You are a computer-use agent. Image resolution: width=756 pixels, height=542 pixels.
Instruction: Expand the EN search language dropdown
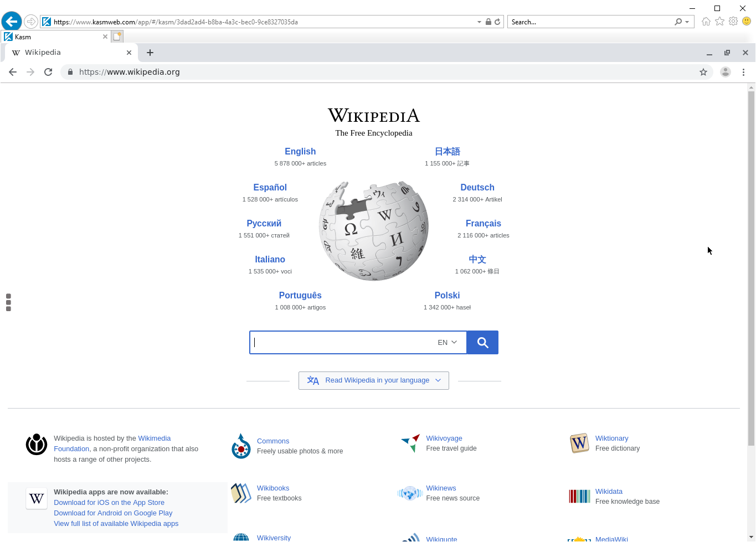click(448, 343)
